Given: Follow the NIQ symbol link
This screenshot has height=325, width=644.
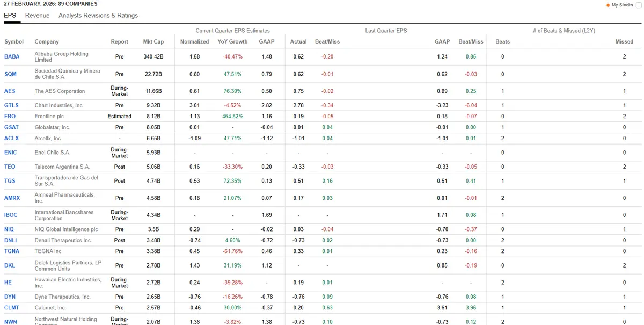Looking at the screenshot, I should coord(9,229).
